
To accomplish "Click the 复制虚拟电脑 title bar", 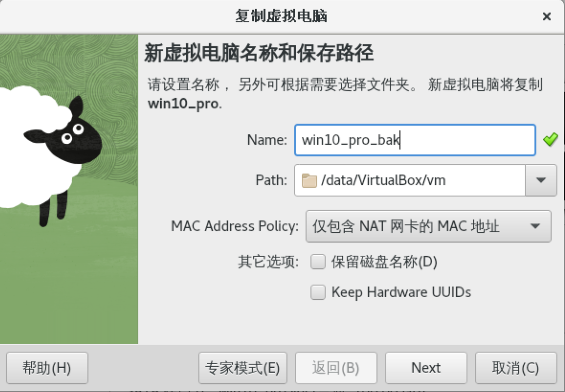I will click(x=281, y=16).
